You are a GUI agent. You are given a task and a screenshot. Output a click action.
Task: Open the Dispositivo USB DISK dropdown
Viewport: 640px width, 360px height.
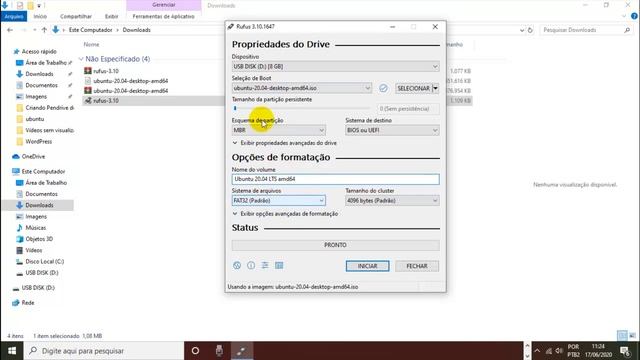tap(336, 67)
